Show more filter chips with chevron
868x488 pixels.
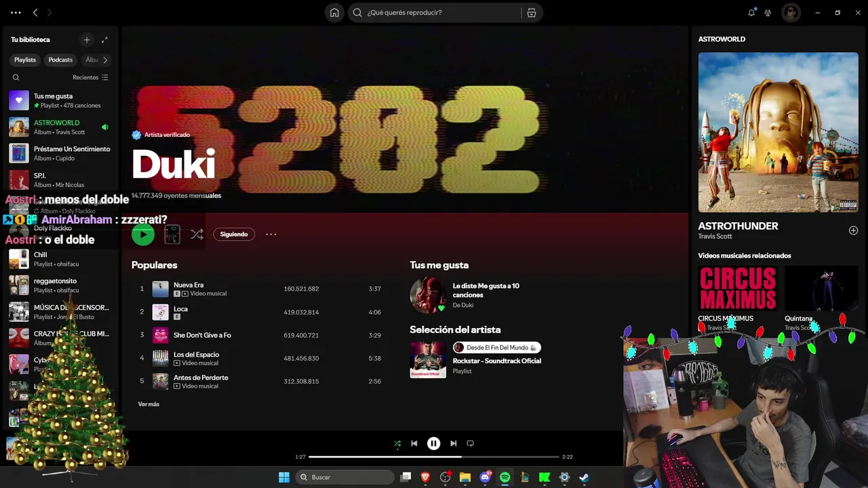[104, 60]
